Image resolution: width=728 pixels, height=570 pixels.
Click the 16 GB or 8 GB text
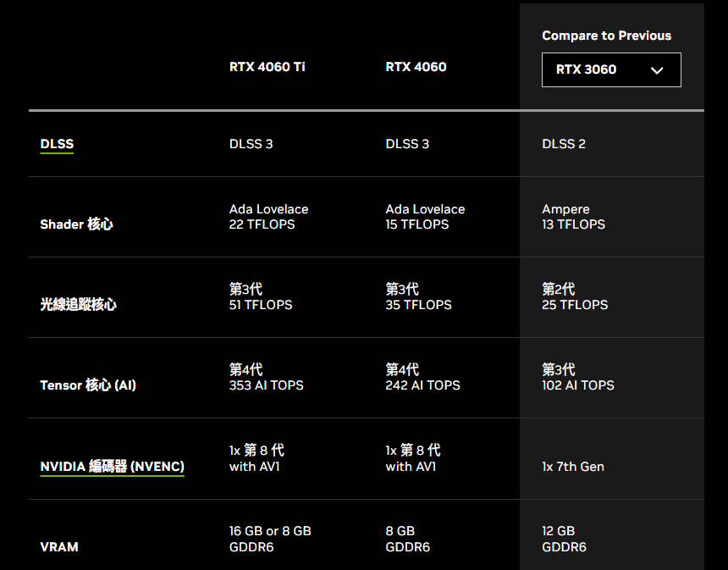[x=270, y=531]
